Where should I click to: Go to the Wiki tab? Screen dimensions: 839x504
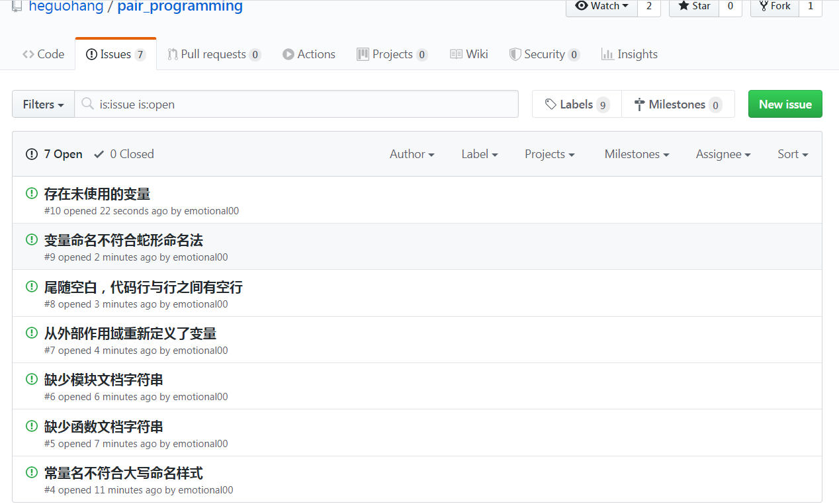click(x=469, y=54)
